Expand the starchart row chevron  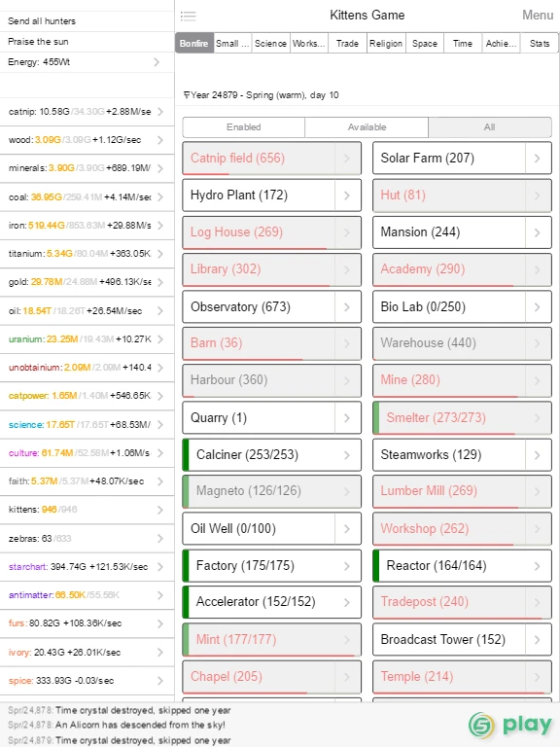click(x=160, y=566)
